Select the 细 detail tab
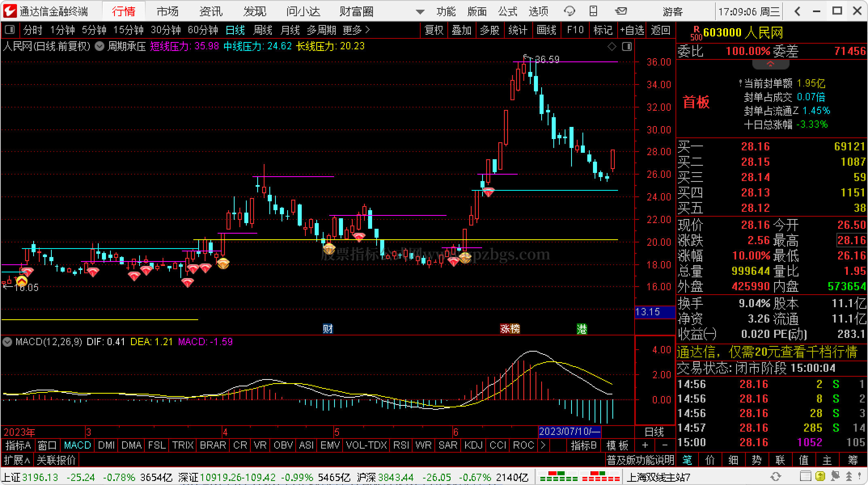868x485 pixels. coord(733,460)
